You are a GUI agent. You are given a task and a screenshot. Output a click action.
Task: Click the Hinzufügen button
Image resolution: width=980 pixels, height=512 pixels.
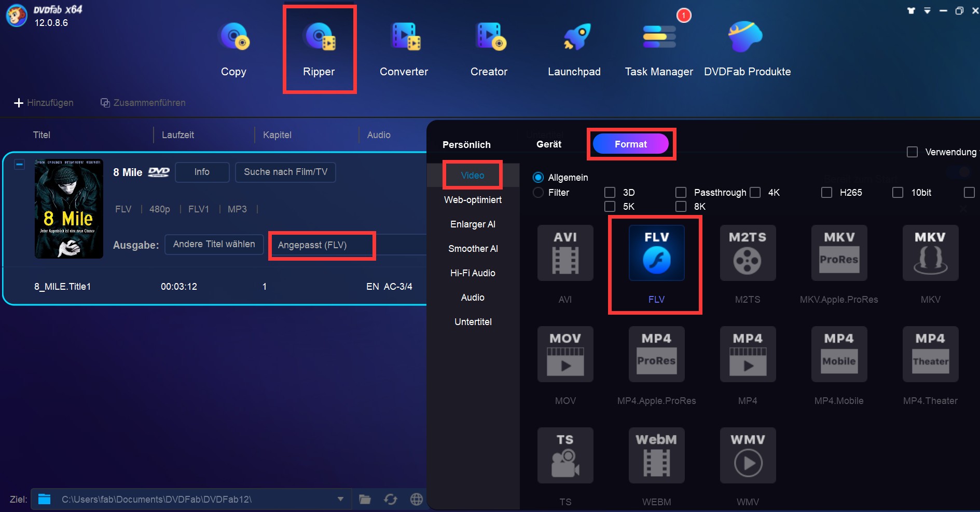click(x=44, y=103)
